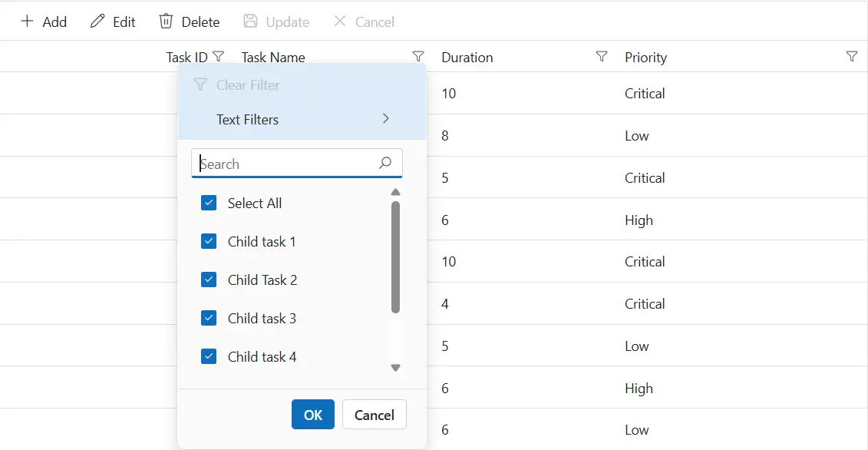This screenshot has width=868, height=450.
Task: Uncheck the Child task 3 checkbox
Action: pos(209,318)
